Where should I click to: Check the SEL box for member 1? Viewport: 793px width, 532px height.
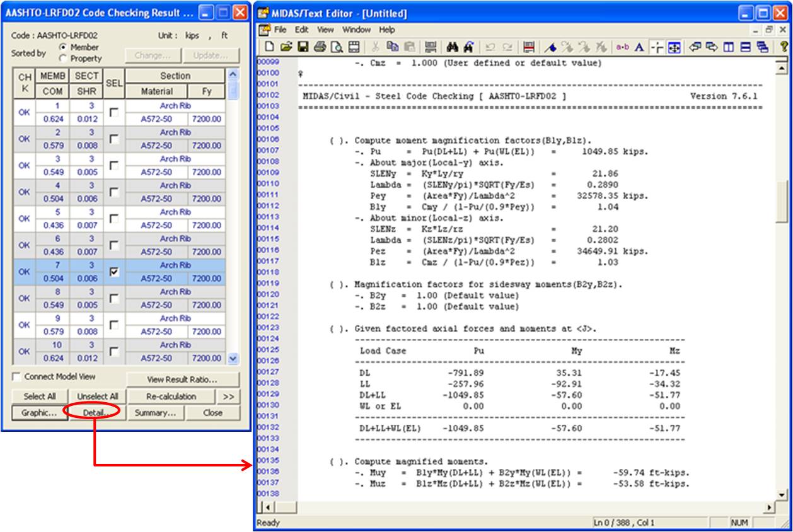click(113, 112)
